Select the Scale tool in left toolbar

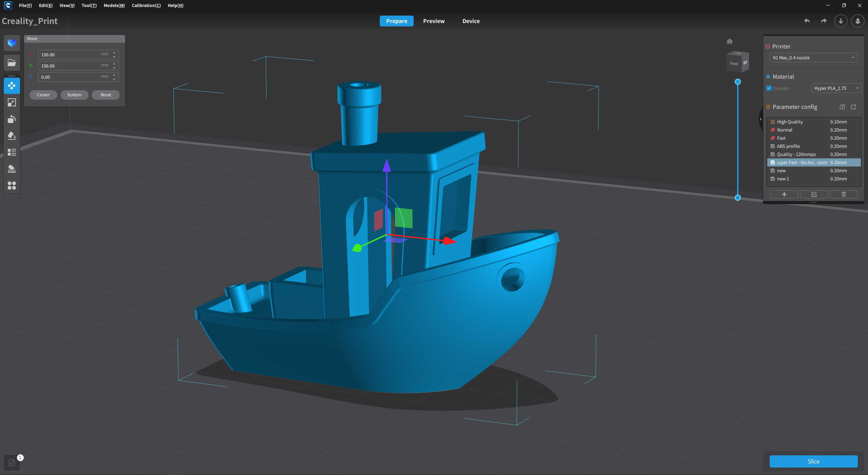pyautogui.click(x=12, y=103)
